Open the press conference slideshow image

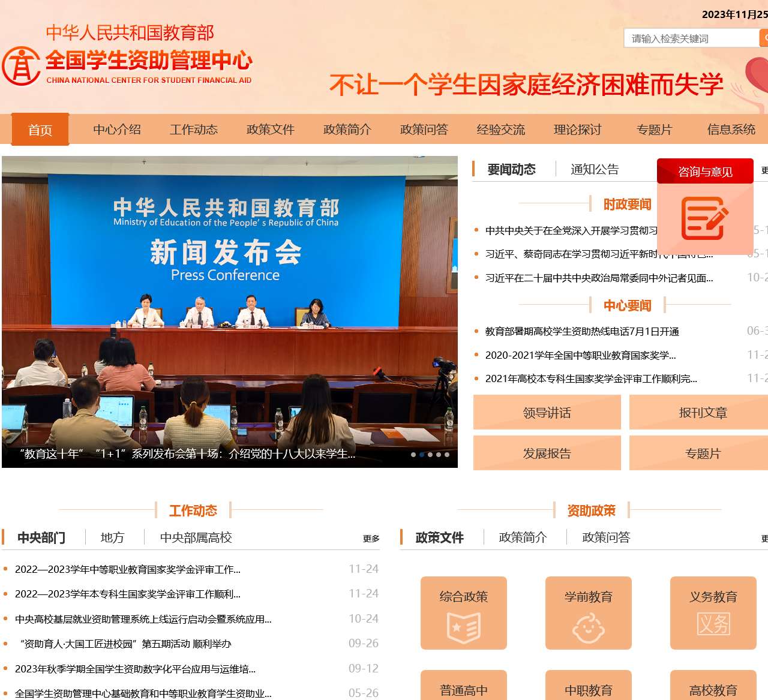[230, 312]
